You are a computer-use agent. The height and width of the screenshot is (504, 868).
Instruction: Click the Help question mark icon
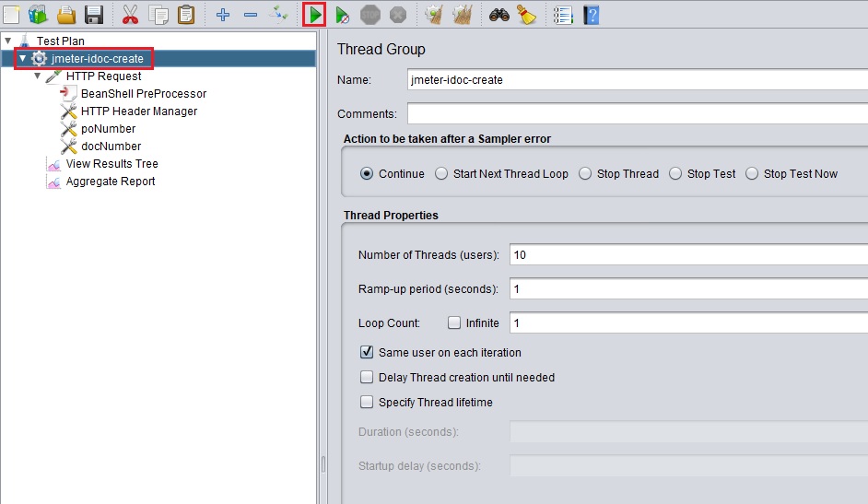pyautogui.click(x=592, y=15)
